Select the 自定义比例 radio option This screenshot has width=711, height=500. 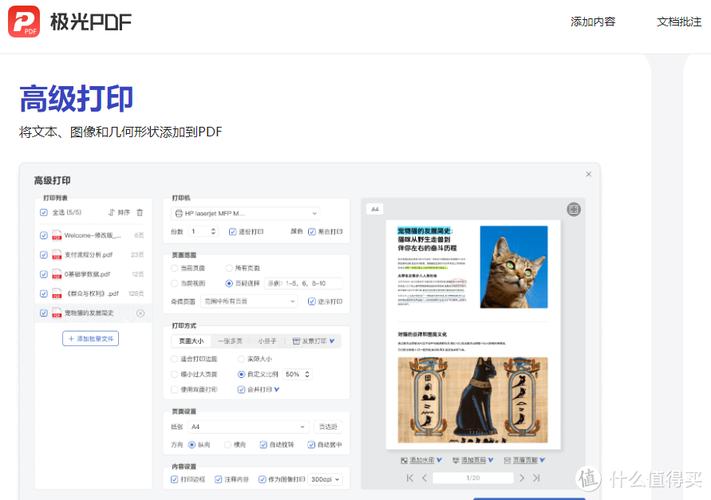click(x=241, y=374)
